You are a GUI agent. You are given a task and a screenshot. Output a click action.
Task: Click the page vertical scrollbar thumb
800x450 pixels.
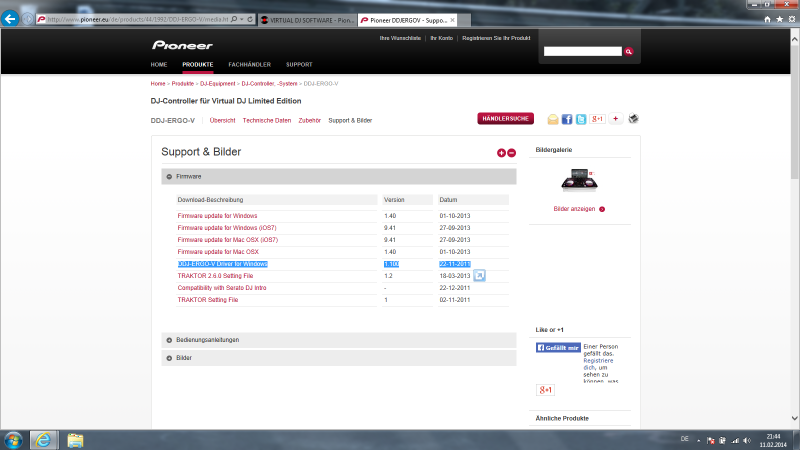[x=795, y=111]
